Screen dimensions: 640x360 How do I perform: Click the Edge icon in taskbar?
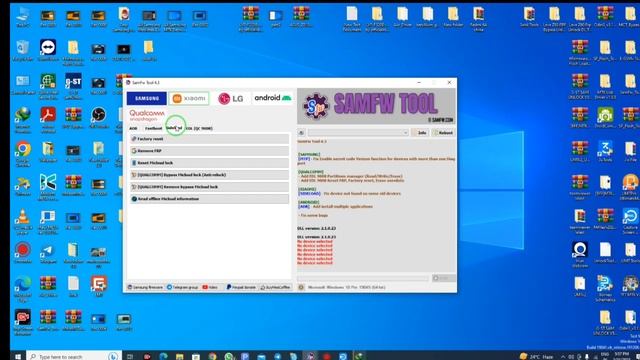[x=163, y=356]
